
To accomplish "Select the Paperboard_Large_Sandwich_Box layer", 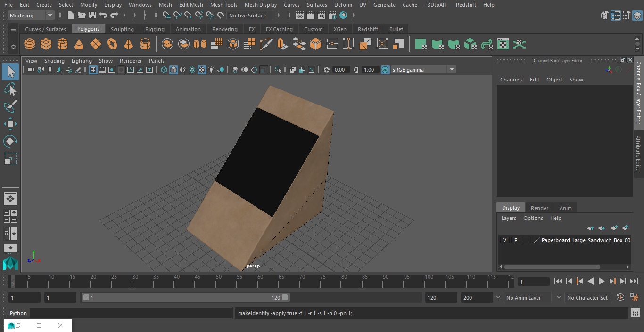I will click(x=586, y=240).
